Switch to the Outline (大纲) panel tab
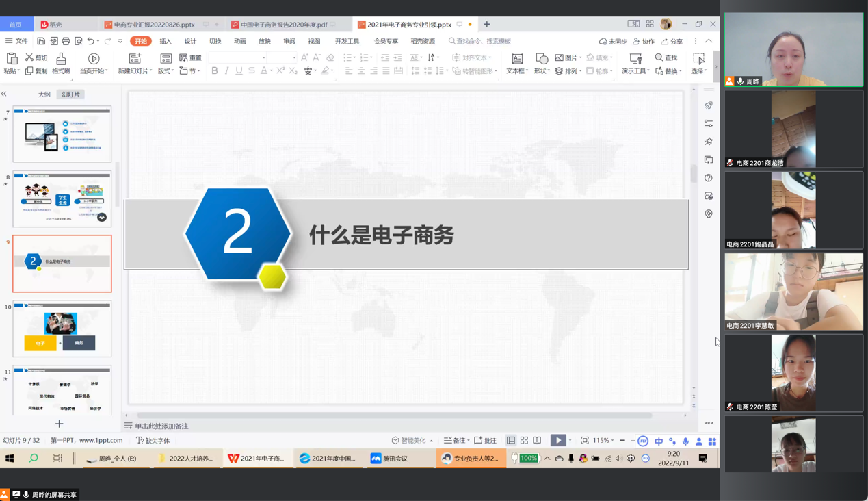This screenshot has height=501, width=868. click(x=44, y=94)
